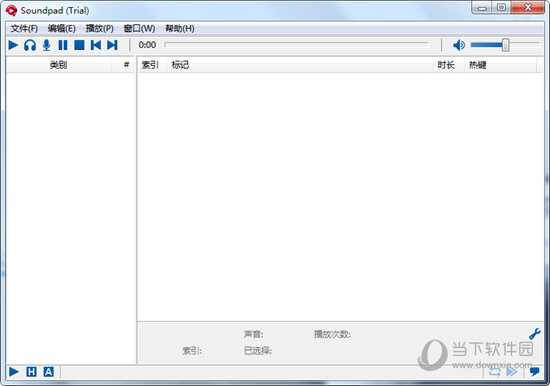The height and width of the screenshot is (386, 550).
Task: Click the Soundpad logo in the title bar
Action: 11,11
